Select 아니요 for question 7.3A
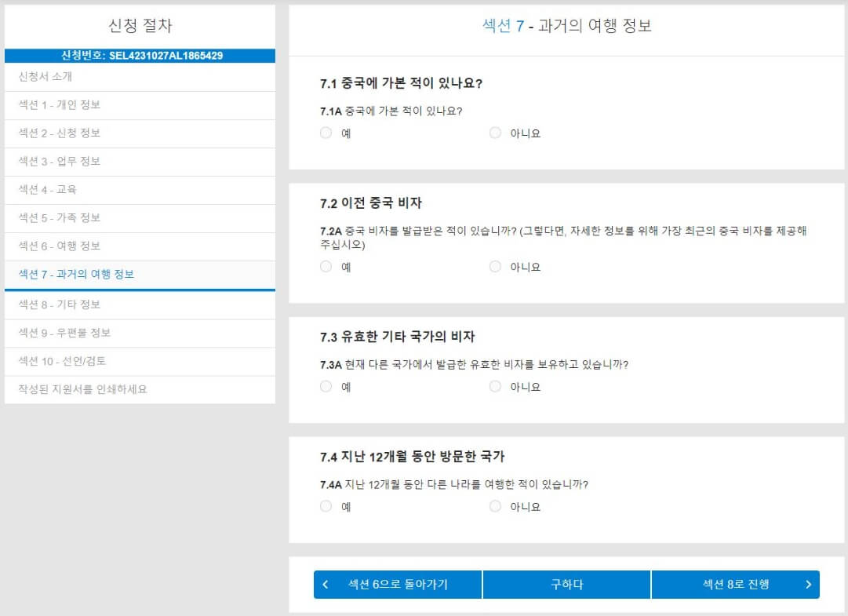The image size is (848, 616). (495, 387)
